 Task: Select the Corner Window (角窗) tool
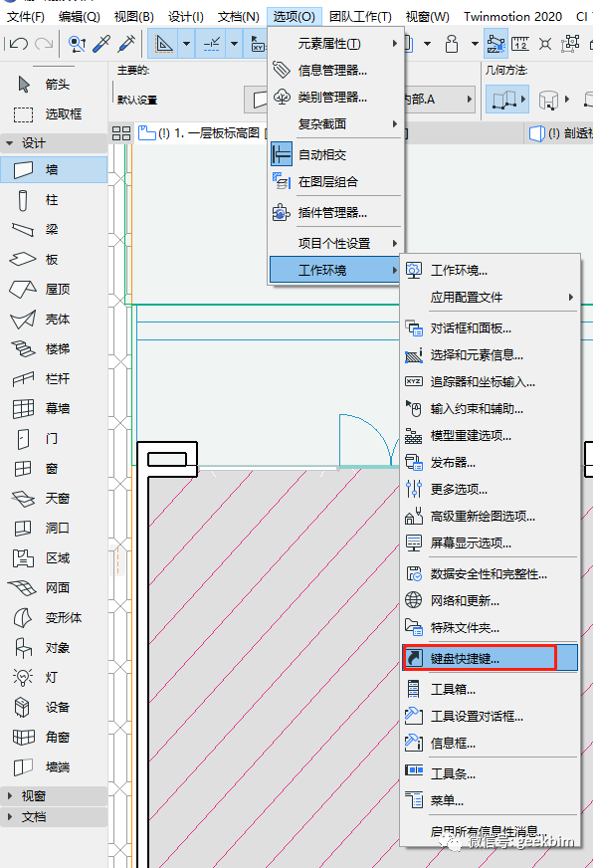point(54,738)
